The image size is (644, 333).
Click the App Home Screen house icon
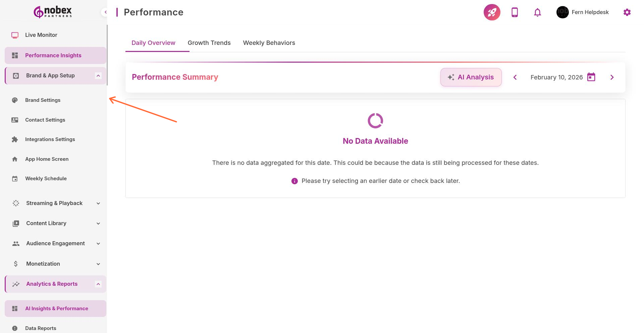tap(15, 159)
